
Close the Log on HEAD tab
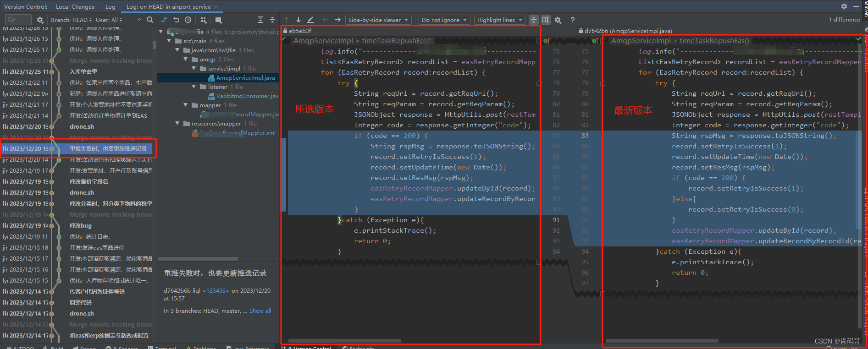point(216,7)
